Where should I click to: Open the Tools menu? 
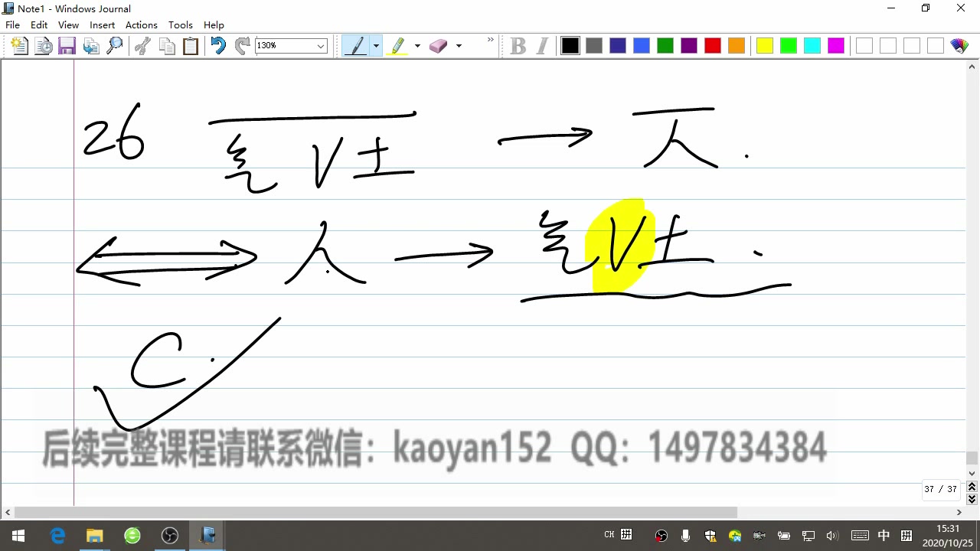click(x=181, y=24)
